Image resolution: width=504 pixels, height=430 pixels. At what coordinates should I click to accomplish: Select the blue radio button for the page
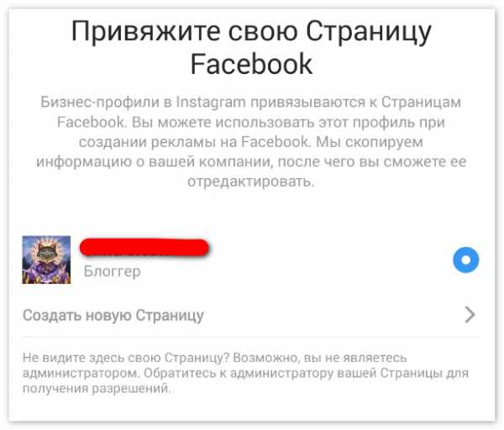point(465,260)
